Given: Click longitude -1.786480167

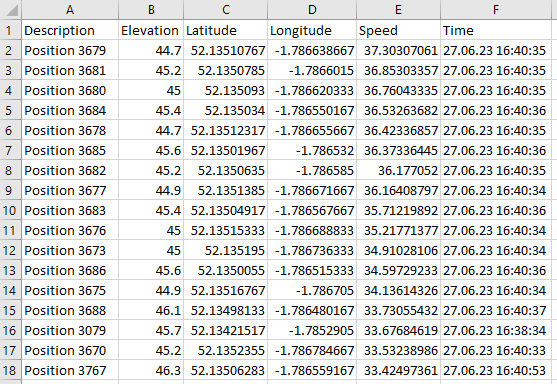Looking at the screenshot, I should (312, 310).
